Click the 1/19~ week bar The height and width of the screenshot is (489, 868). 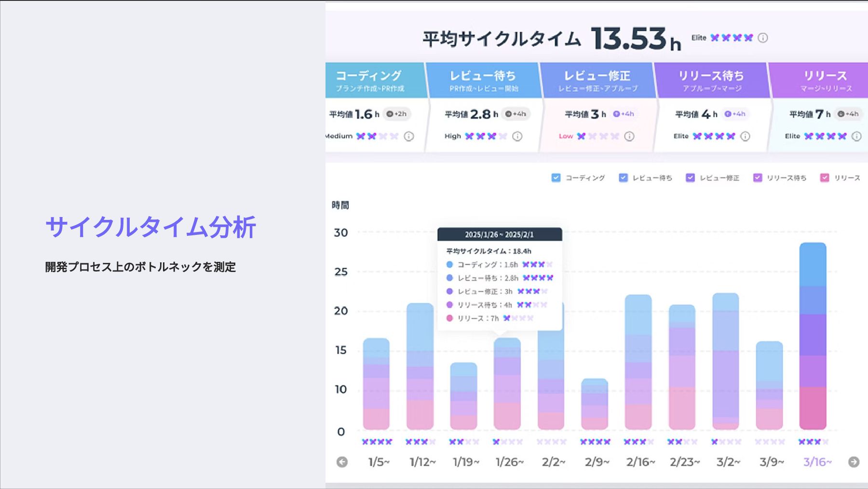463,396
